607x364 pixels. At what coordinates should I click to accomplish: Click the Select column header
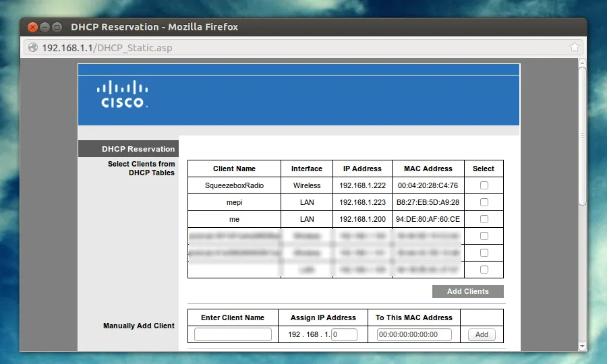(x=484, y=169)
